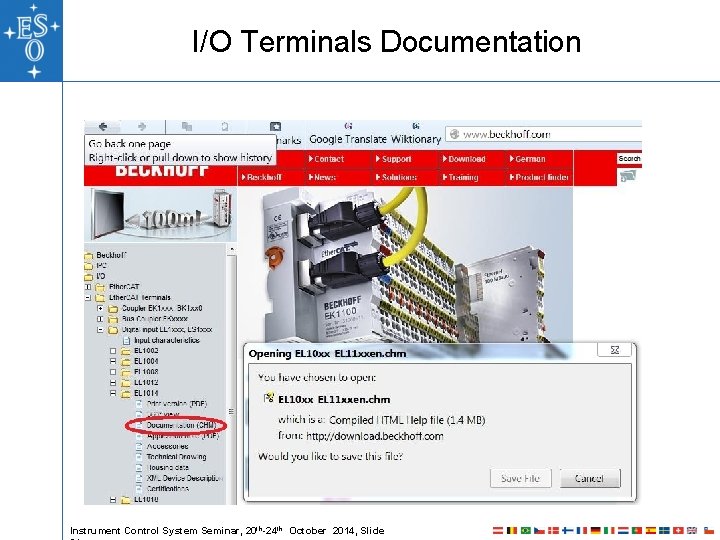Click the Digital input folder icon
This screenshot has height=540, width=720.
[x=113, y=330]
